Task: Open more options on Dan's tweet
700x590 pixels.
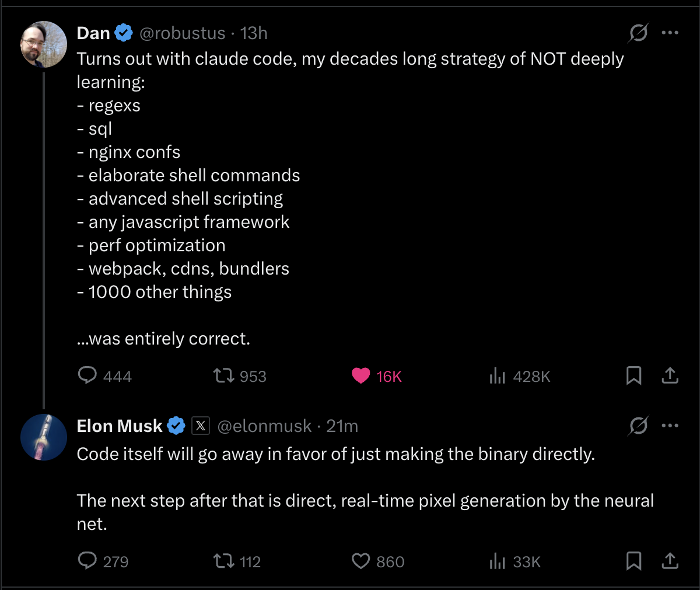Action: [x=670, y=33]
